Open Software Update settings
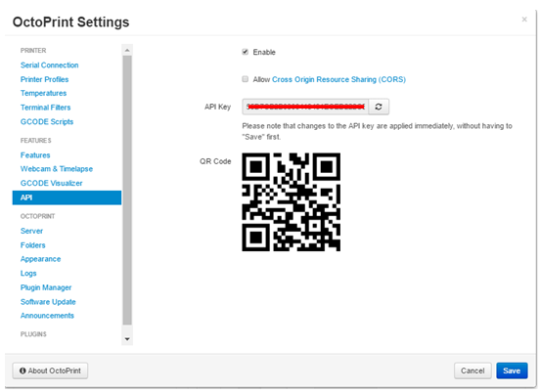540x392 pixels. pos(48,302)
